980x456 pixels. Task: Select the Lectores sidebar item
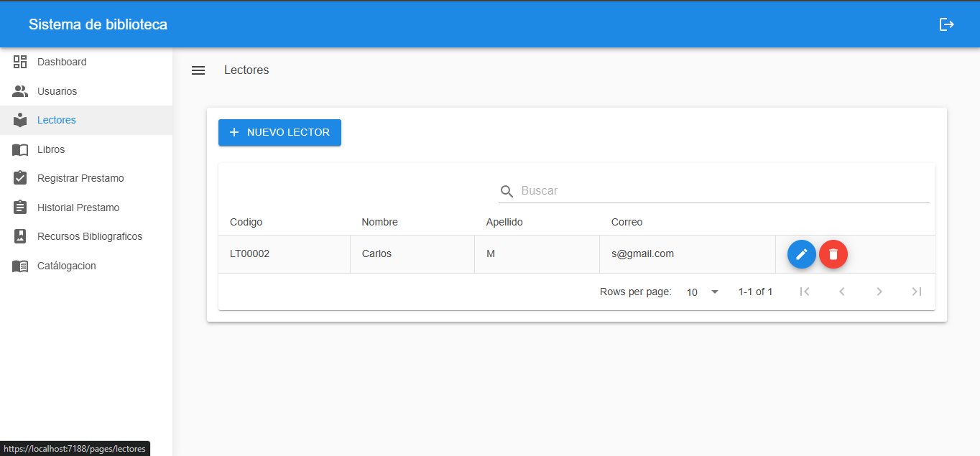[x=57, y=120]
